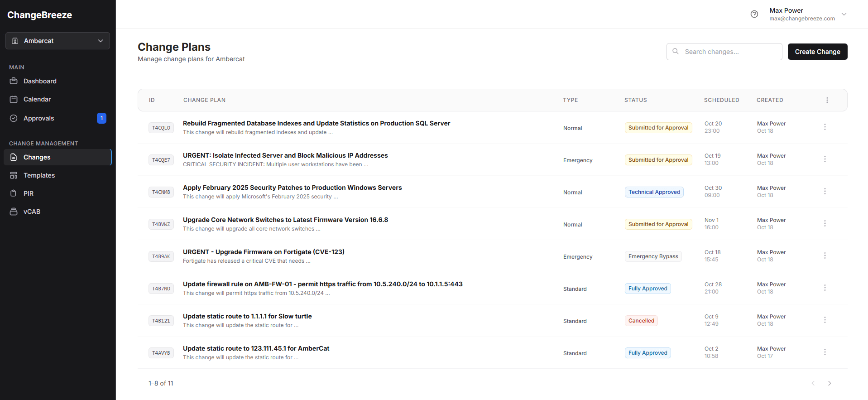Image resolution: width=868 pixels, height=400 pixels.
Task: Click the Technical Approved status badge
Action: point(654,192)
